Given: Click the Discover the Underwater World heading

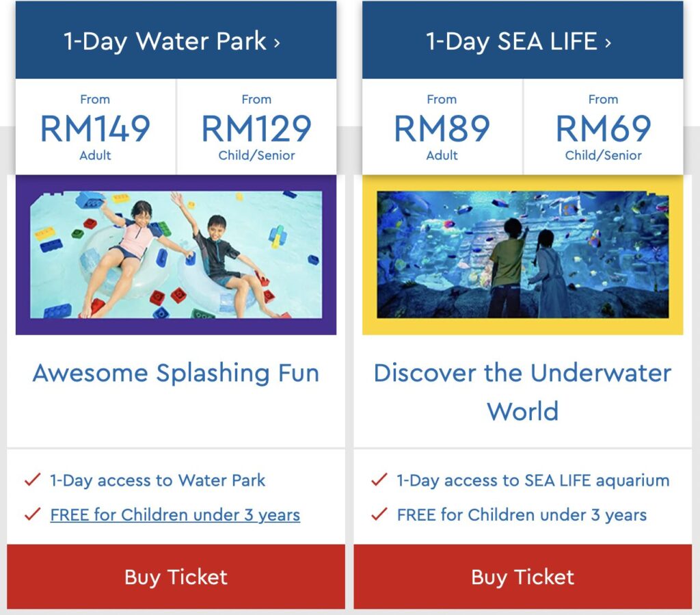Looking at the screenshot, I should [523, 392].
